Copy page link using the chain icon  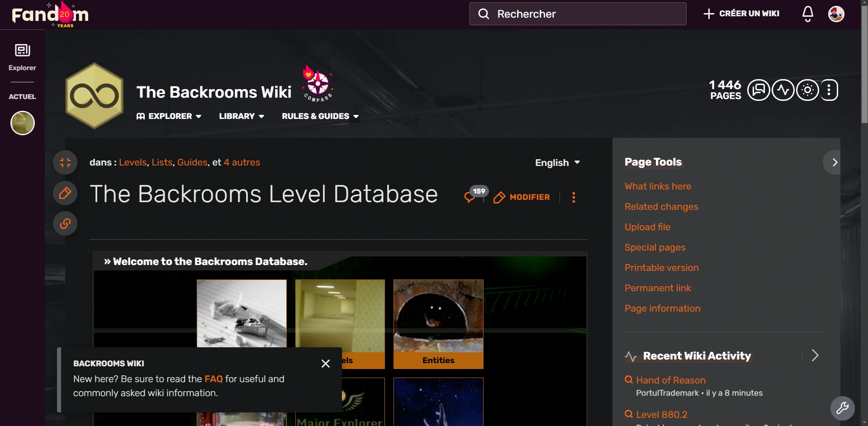(65, 223)
